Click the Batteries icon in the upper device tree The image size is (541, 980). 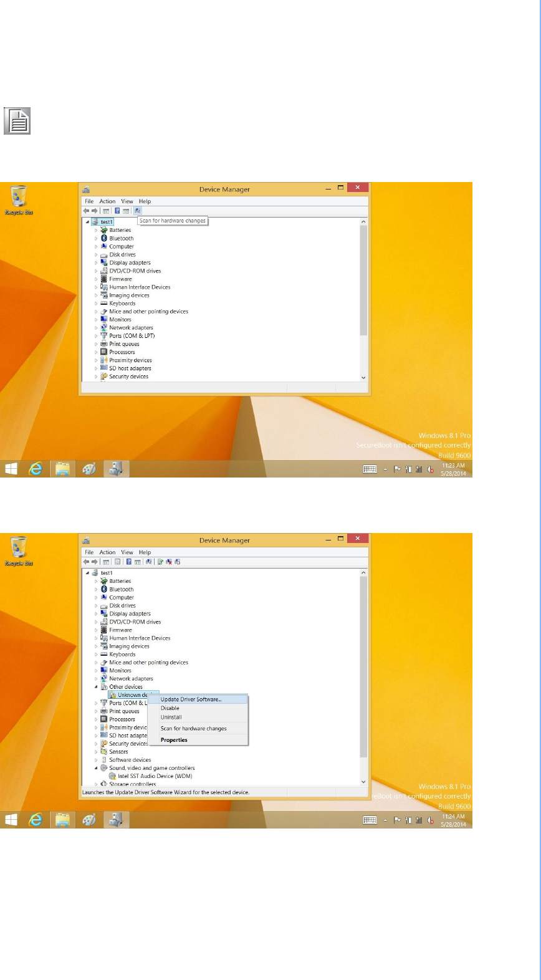(104, 230)
